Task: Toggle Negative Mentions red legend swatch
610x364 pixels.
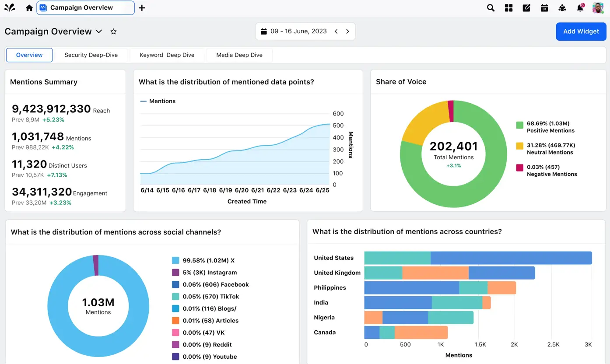Action: coord(519,168)
